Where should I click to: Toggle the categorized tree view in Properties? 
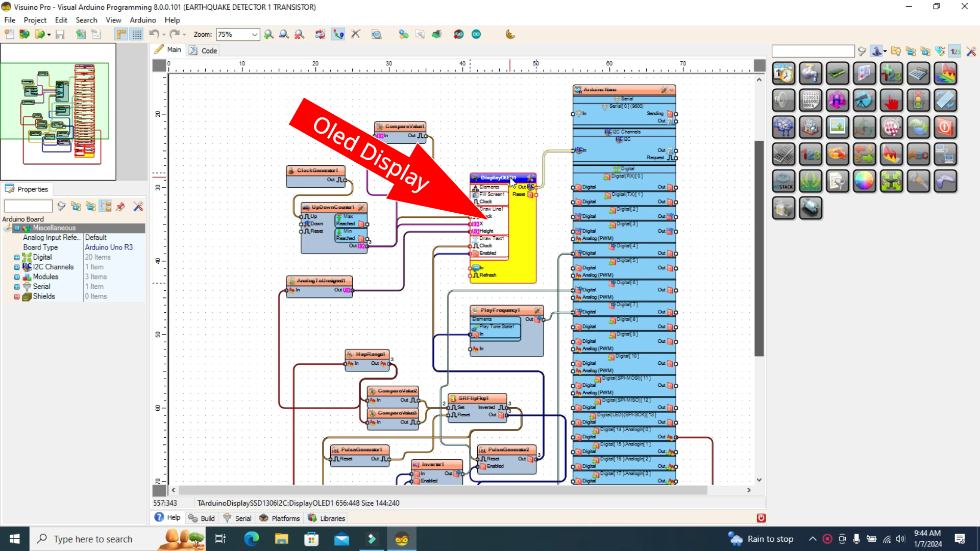click(x=106, y=206)
